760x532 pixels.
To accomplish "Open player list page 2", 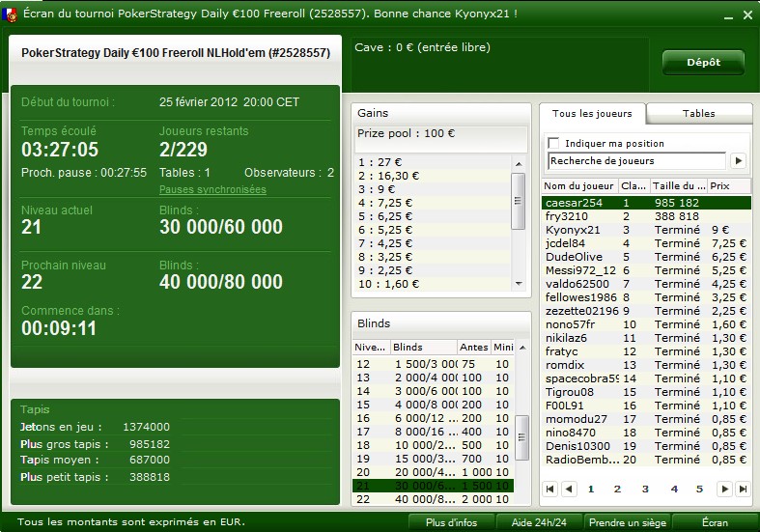I will [617, 489].
